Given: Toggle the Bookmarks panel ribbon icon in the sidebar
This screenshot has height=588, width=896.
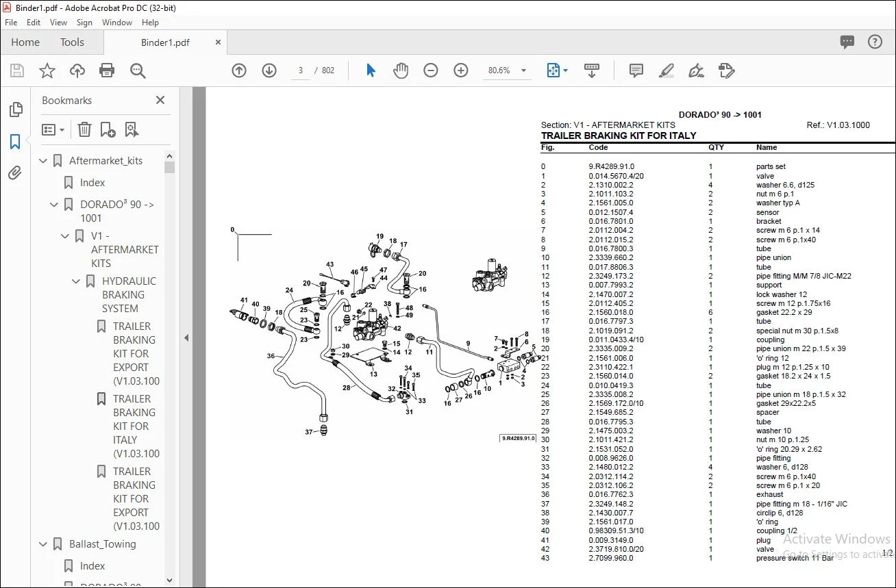Looking at the screenshot, I should coord(15,142).
